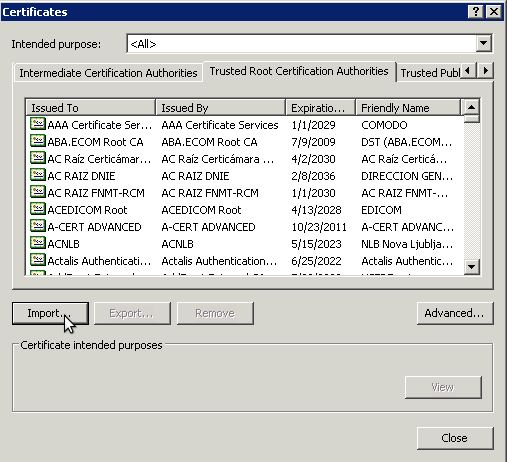Sort by the Issued To column header
Image resolution: width=507 pixels, height=462 pixels.
coord(91,108)
